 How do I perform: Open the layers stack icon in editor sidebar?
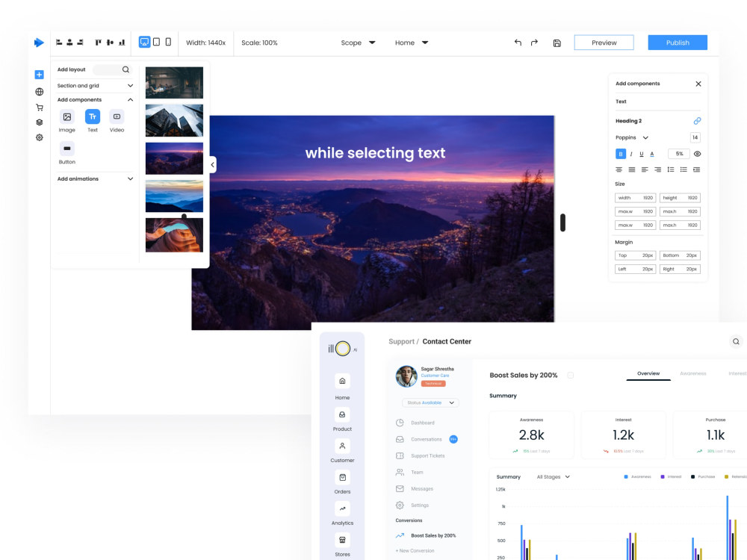pyautogui.click(x=40, y=122)
